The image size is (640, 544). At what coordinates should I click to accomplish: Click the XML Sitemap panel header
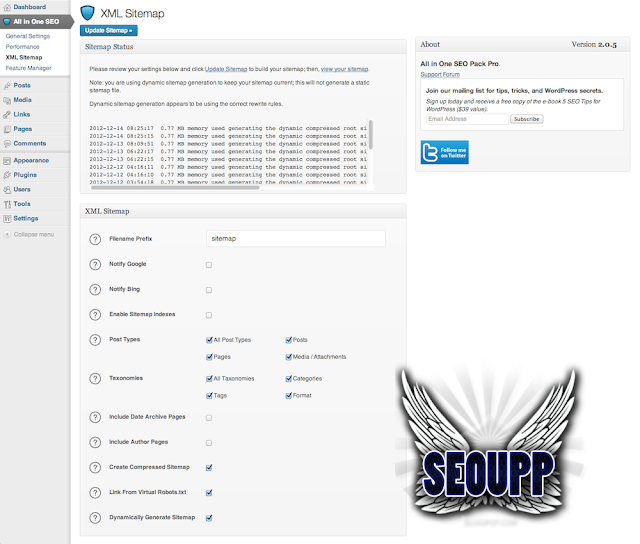[x=243, y=211]
